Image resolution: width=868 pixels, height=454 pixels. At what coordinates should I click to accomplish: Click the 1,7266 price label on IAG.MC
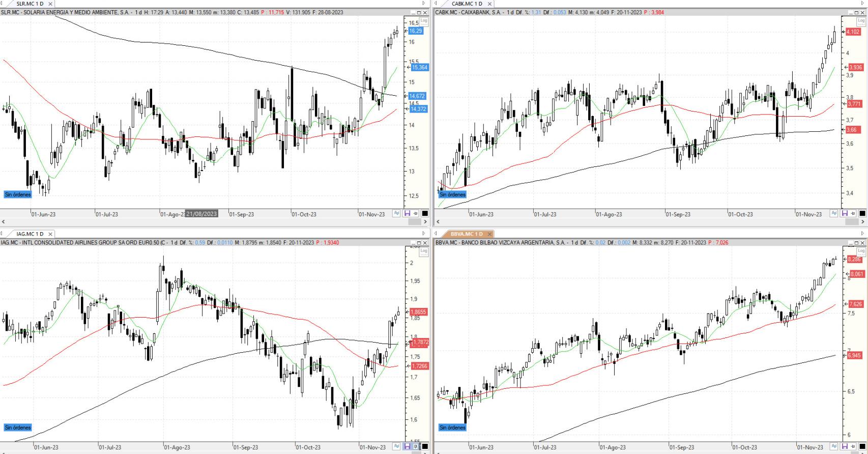[x=419, y=366]
